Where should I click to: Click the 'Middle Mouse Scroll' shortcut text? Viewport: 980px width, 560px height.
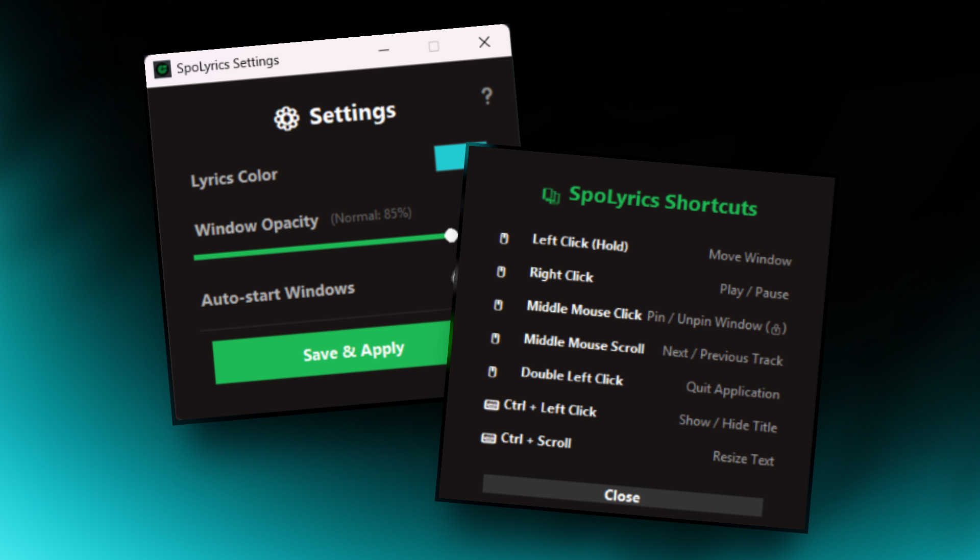584,344
